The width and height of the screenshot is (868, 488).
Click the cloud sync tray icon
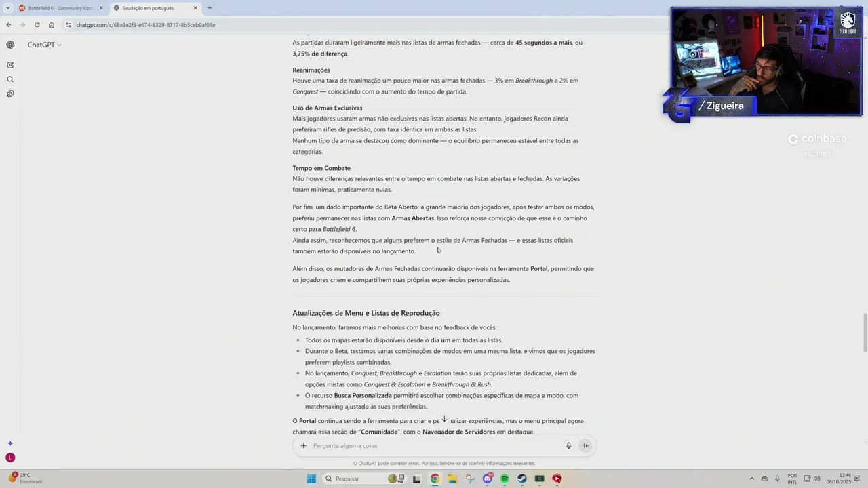click(x=764, y=479)
